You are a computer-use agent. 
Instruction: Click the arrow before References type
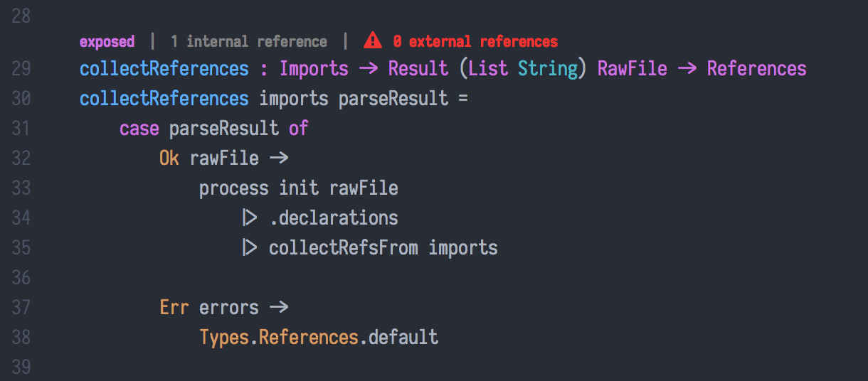687,69
